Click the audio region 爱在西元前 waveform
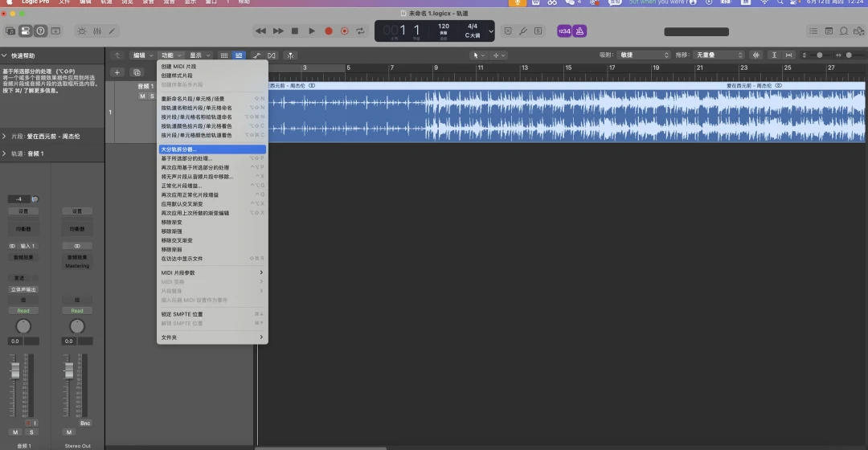 [x=567, y=115]
